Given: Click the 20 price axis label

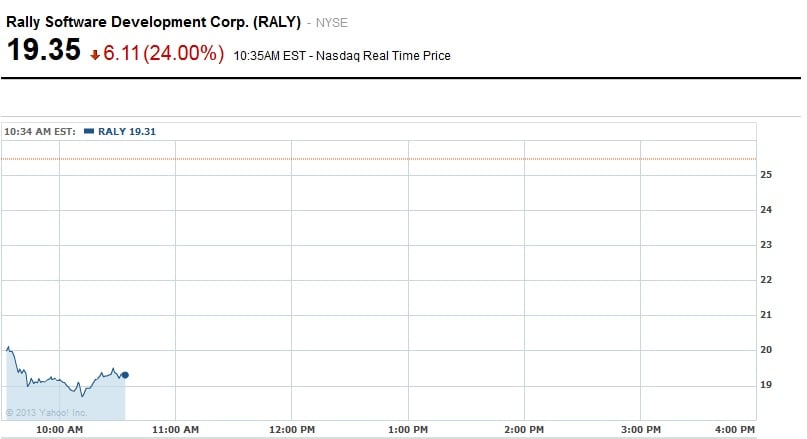Looking at the screenshot, I should click(766, 349).
